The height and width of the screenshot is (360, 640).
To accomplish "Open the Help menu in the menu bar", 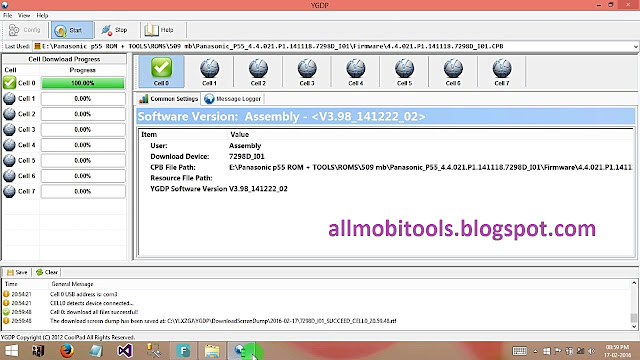I will tap(42, 16).
